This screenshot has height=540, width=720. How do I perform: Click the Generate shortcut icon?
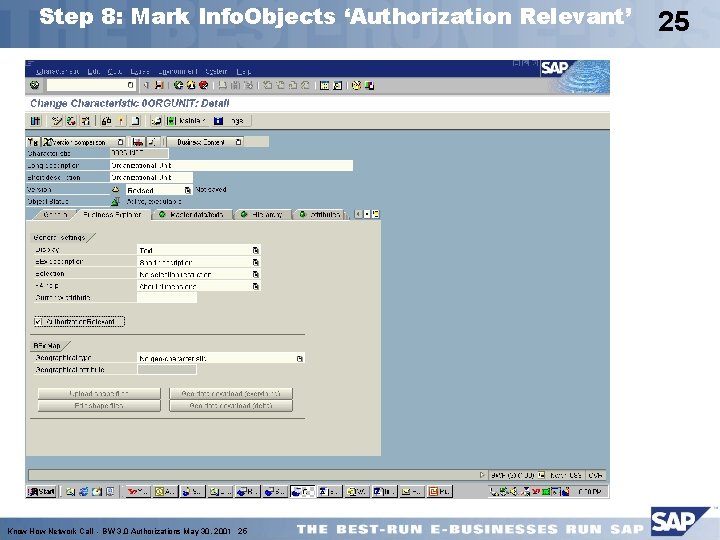click(337, 85)
